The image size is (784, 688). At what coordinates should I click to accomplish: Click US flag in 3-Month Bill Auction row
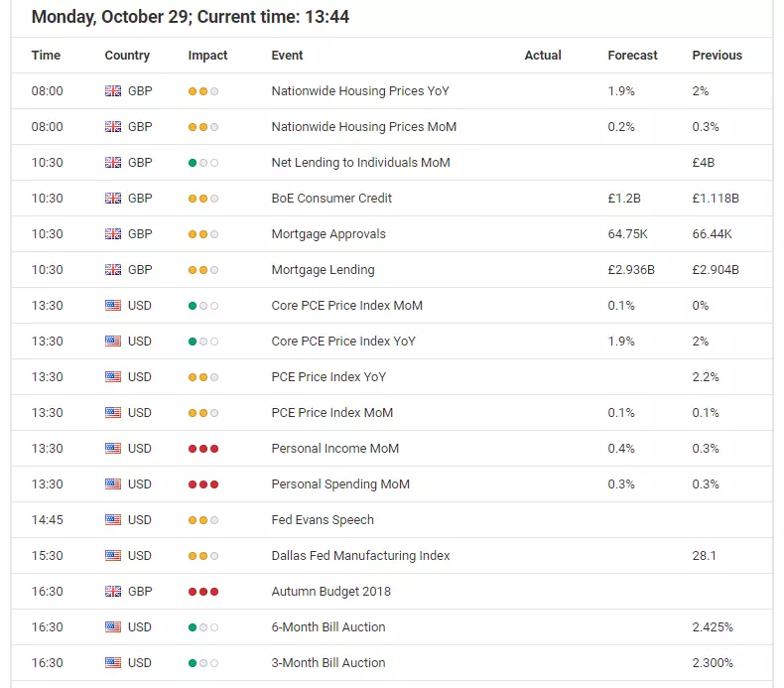[x=113, y=663]
